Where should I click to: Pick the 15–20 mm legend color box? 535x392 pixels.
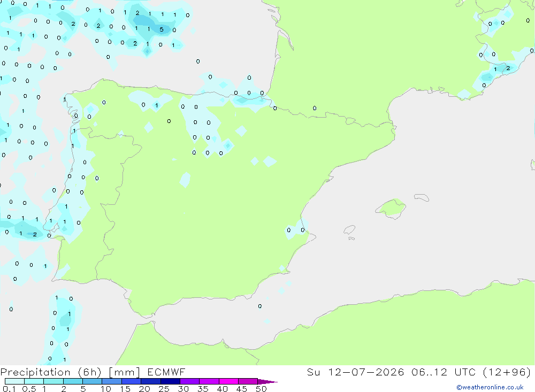click(x=132, y=381)
